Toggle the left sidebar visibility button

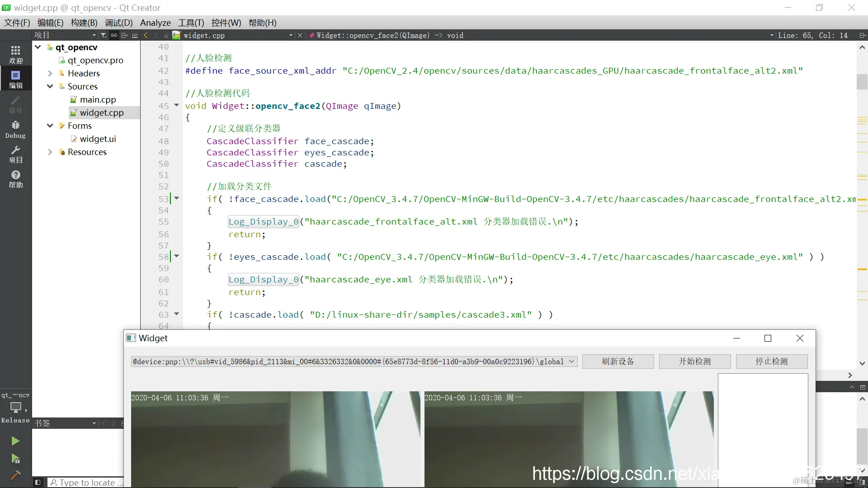tap(38, 482)
